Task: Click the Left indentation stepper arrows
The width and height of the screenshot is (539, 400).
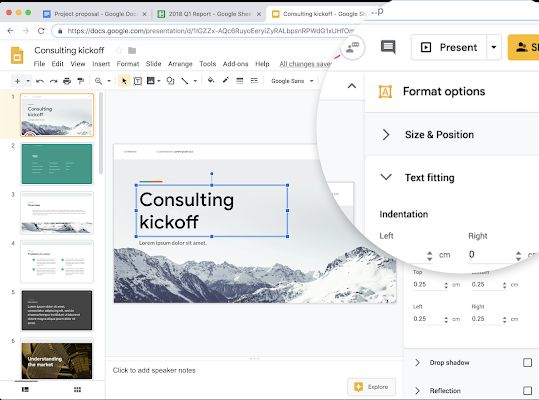Action: tap(429, 256)
